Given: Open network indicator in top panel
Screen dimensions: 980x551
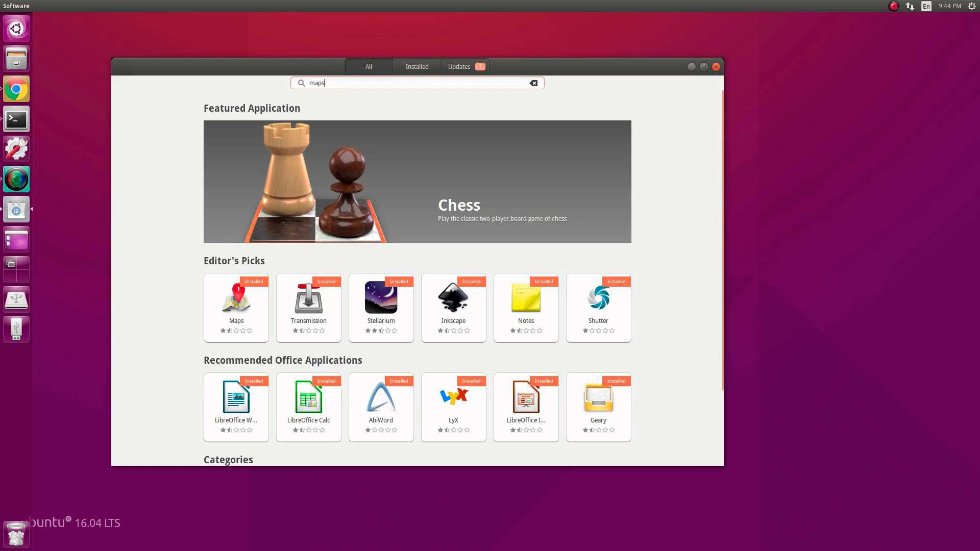Looking at the screenshot, I should [x=910, y=6].
